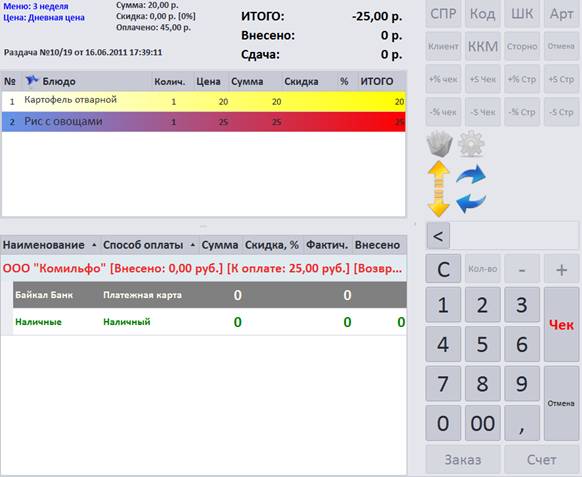Viewport: 582px width, 477px height.
Task: Click the trash basket icon
Action: click(x=439, y=144)
